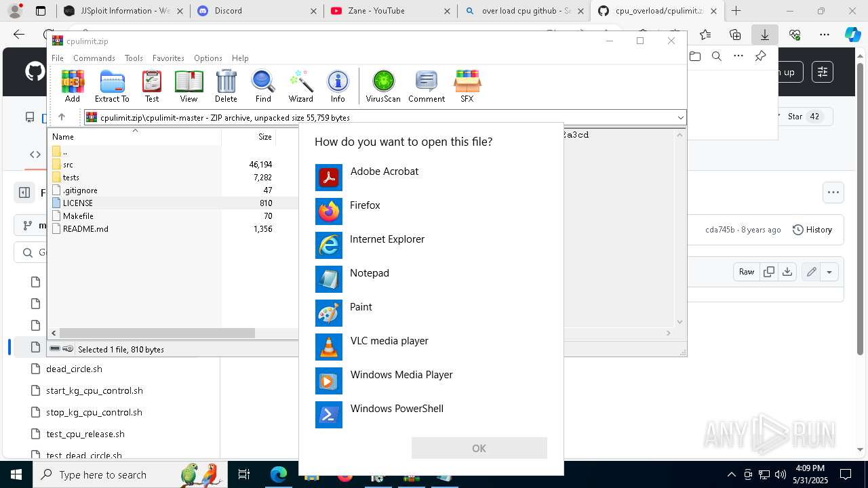
Task: Open the File menu in WinRAR
Action: click(x=58, y=58)
